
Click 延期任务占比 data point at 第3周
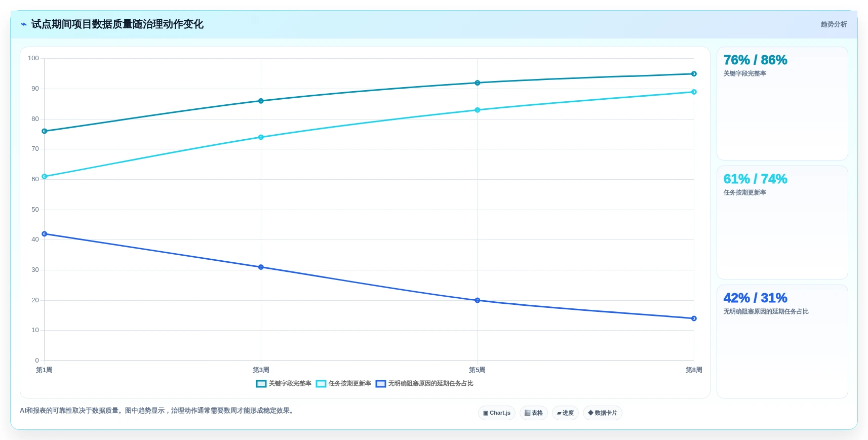(x=261, y=267)
